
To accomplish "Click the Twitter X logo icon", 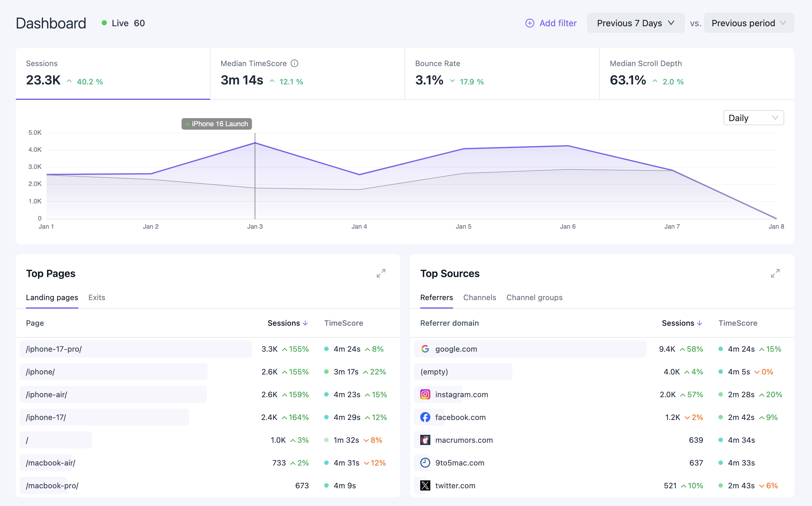I will (x=425, y=485).
